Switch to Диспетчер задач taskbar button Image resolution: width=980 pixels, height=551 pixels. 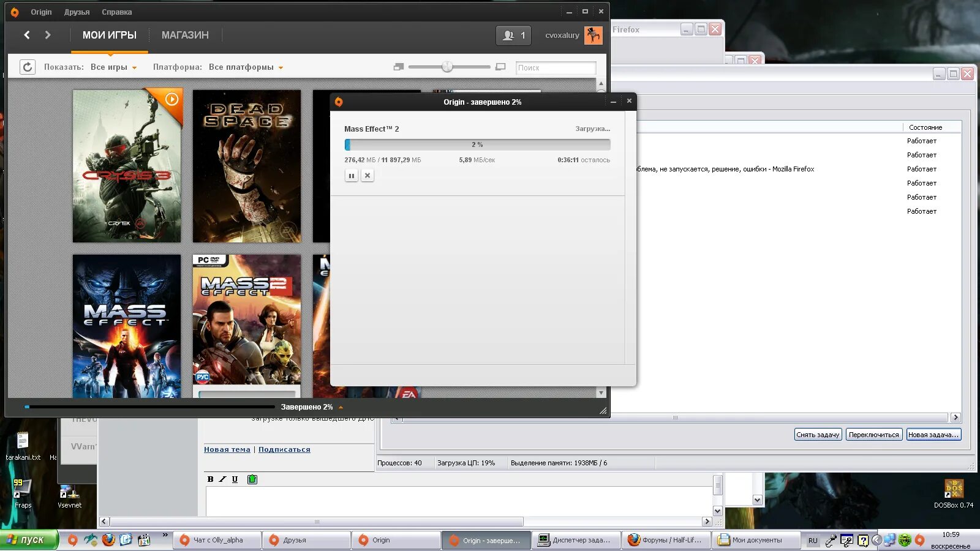pyautogui.click(x=576, y=540)
